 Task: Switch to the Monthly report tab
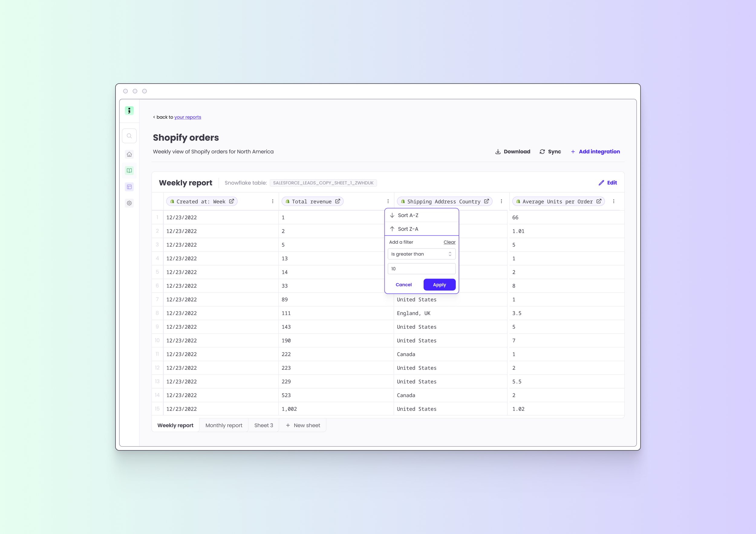coord(223,425)
